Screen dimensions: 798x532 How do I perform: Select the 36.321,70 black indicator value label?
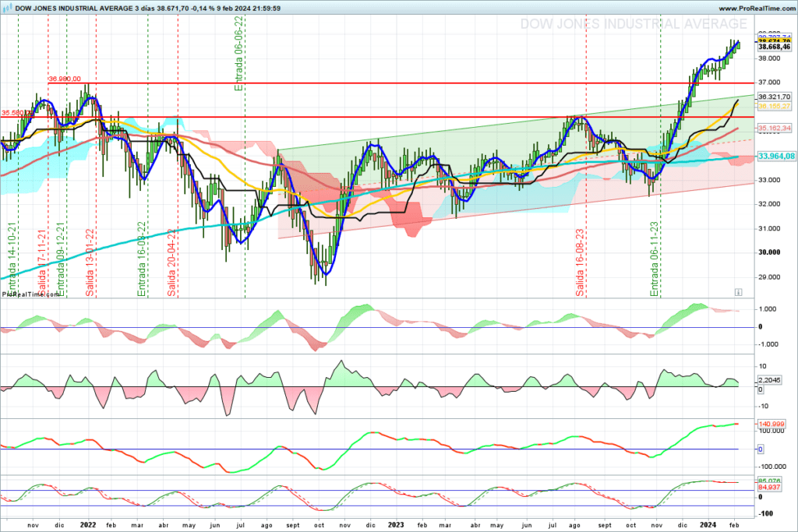pyautogui.click(x=774, y=97)
